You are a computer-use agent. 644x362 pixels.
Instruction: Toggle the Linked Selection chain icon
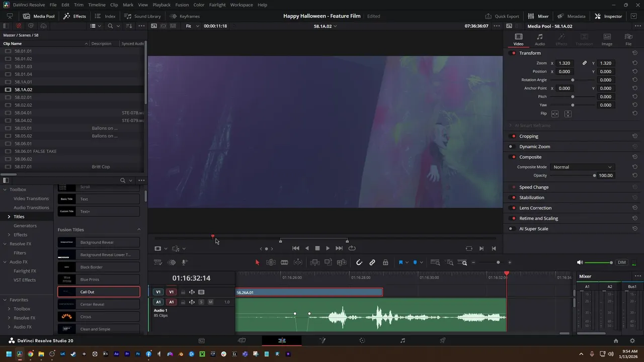tap(372, 262)
